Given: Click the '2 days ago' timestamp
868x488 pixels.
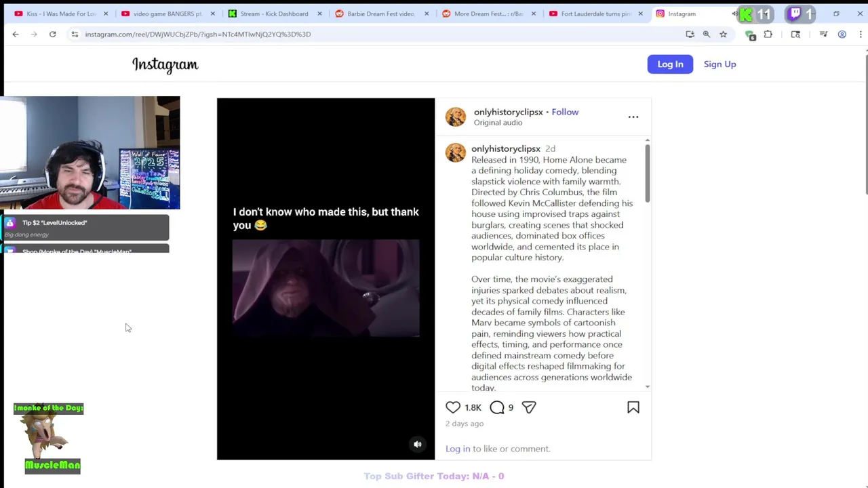Looking at the screenshot, I should (x=465, y=424).
